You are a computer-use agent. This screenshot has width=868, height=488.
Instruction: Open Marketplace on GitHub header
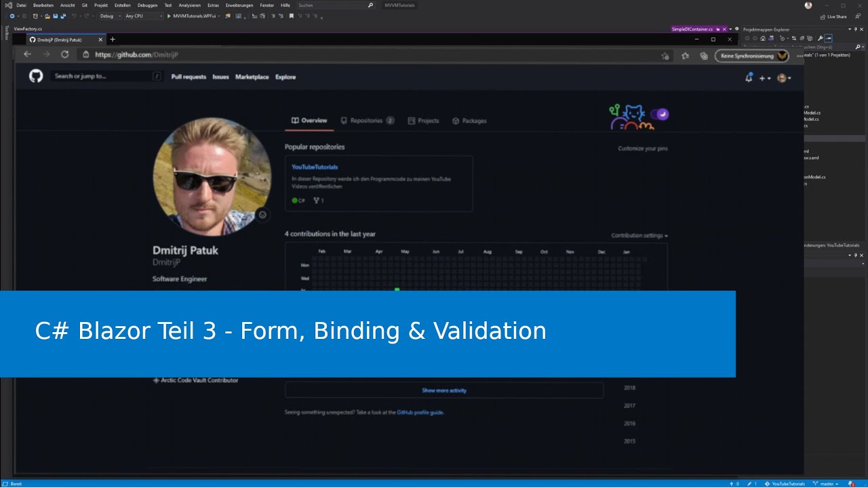[252, 77]
